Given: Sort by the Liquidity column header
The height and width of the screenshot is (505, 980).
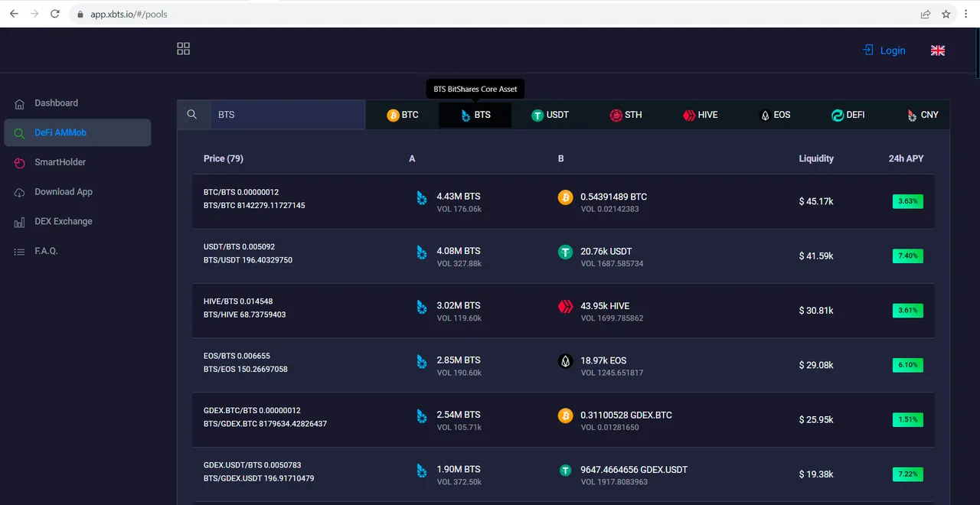Looking at the screenshot, I should (816, 158).
